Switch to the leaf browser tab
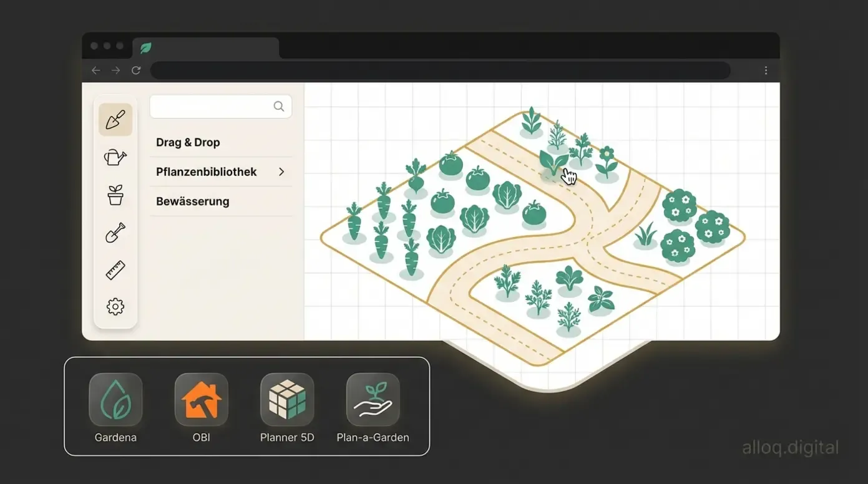Viewport: 868px width, 484px height. pos(145,47)
